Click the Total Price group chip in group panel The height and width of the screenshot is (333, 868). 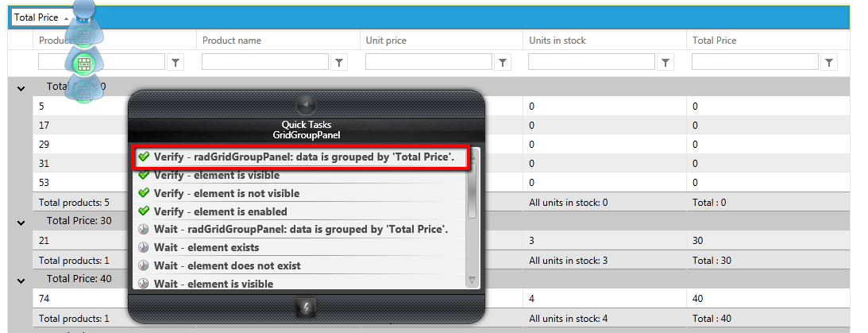pyautogui.click(x=37, y=17)
